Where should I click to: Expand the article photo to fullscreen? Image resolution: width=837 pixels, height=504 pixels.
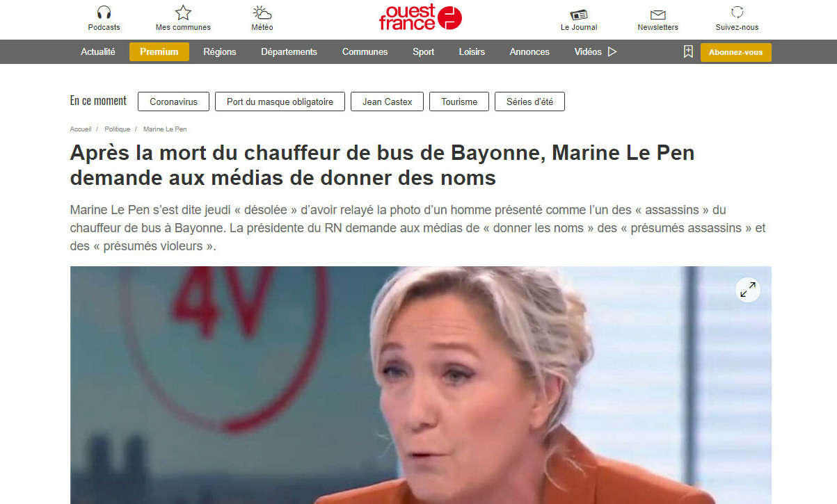(x=748, y=290)
